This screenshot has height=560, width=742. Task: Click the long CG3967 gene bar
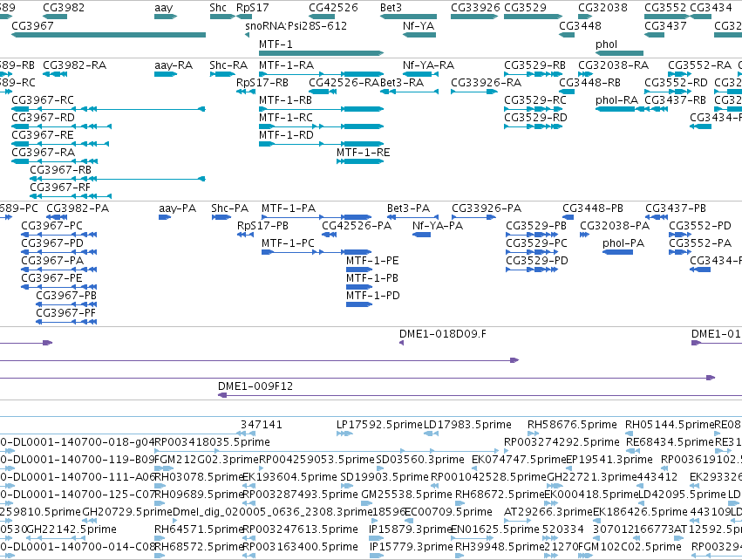pos(108,35)
